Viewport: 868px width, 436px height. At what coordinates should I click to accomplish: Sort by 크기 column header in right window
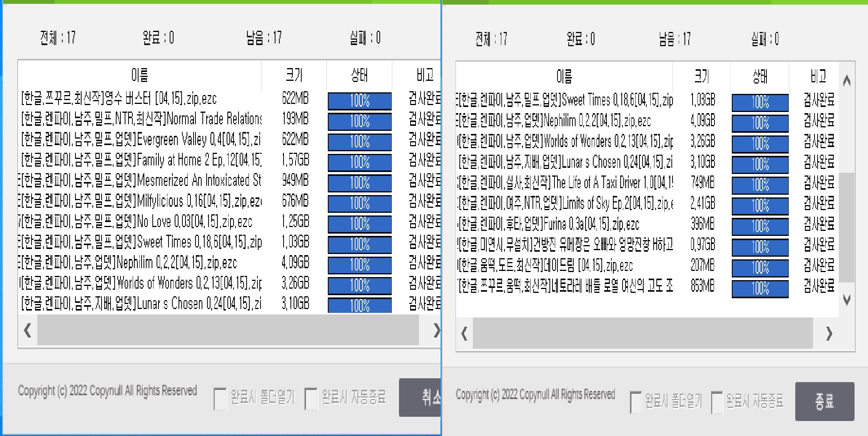tap(701, 76)
